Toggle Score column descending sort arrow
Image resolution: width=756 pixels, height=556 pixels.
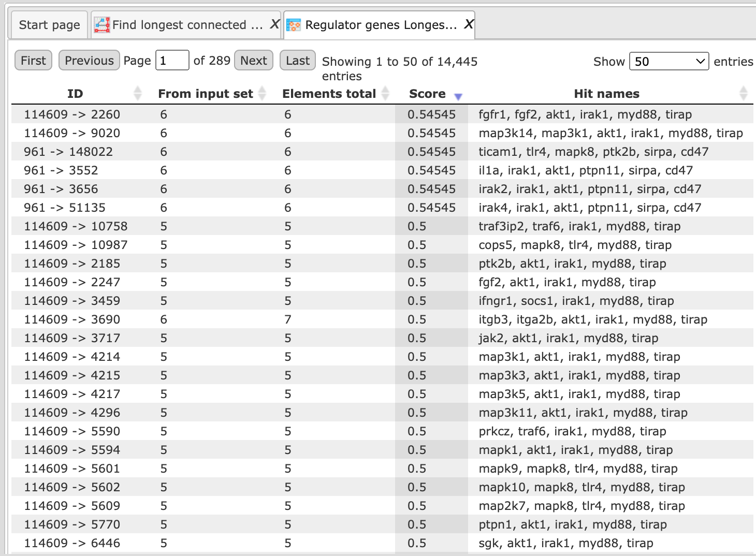tap(458, 96)
